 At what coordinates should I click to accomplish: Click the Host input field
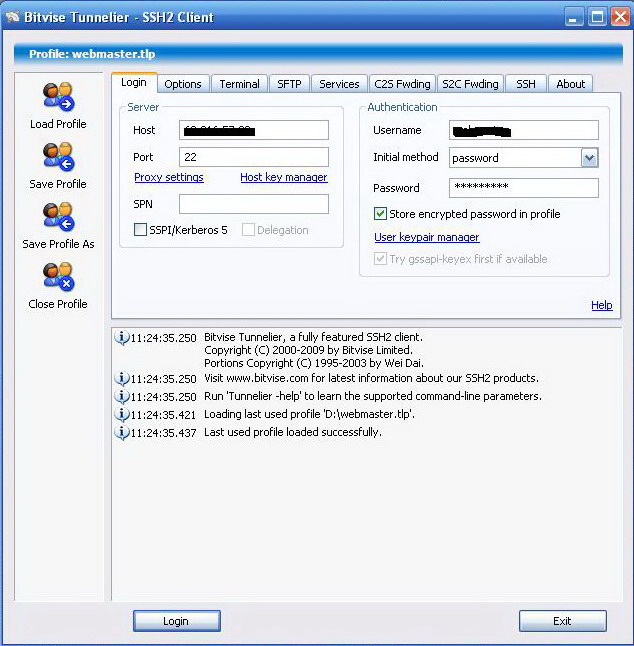[254, 130]
